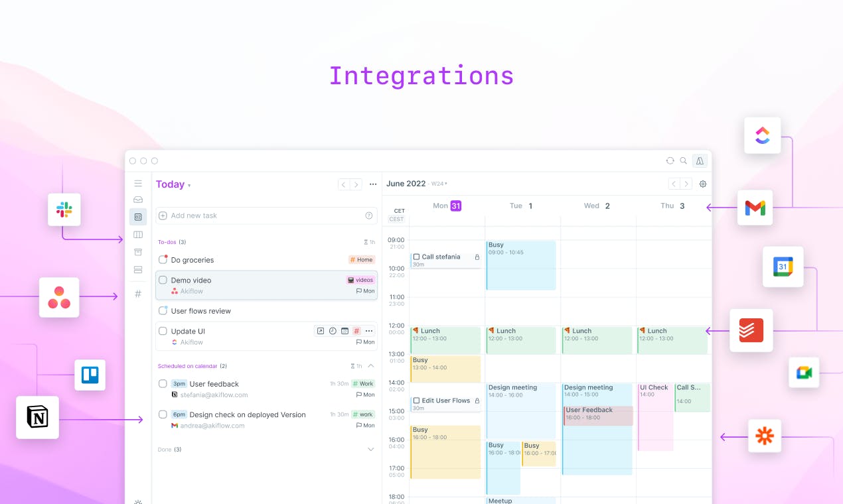Open calendar settings gear icon
843x504 pixels.
703,184
